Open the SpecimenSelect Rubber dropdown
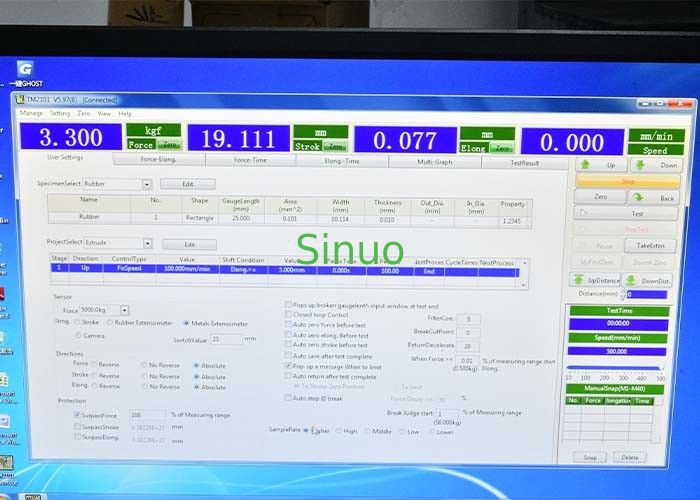700x500 pixels. [x=147, y=184]
